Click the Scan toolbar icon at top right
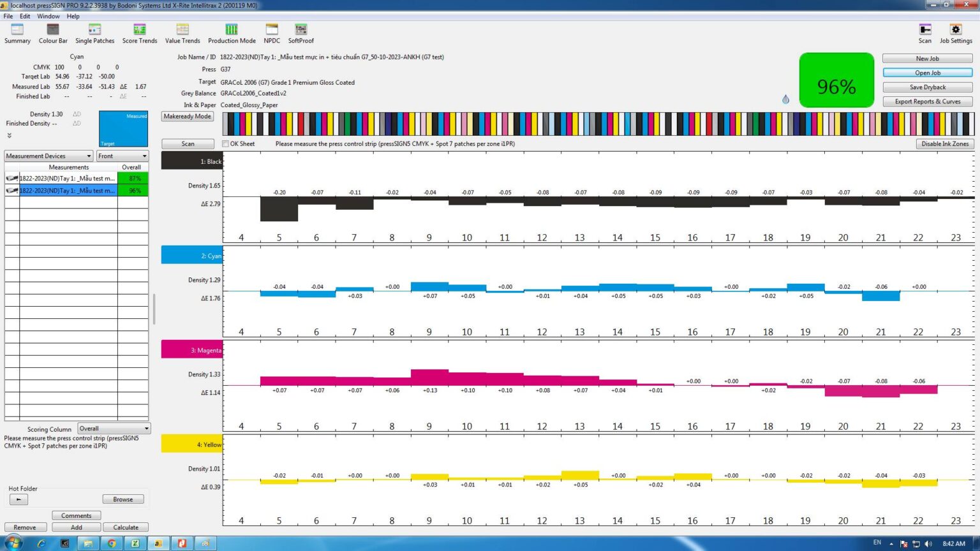This screenshot has width=980, height=551. point(925,34)
